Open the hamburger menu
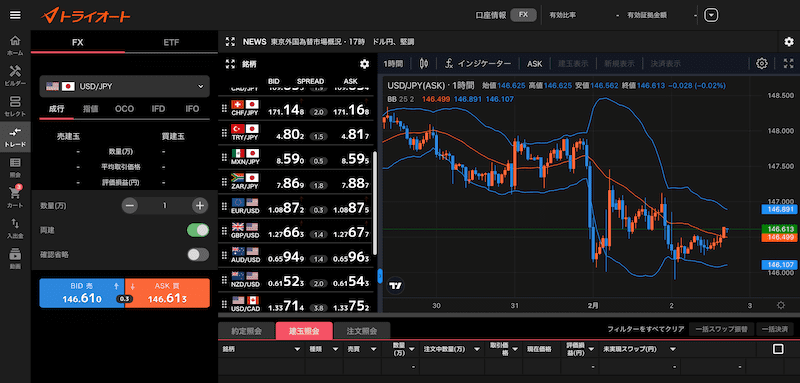800x383 pixels. 15,15
